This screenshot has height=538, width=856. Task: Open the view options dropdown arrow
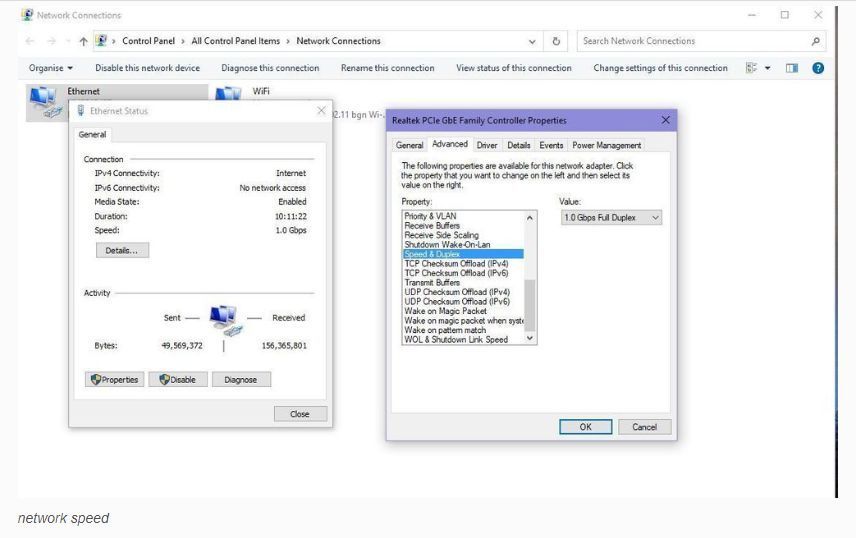(x=768, y=68)
